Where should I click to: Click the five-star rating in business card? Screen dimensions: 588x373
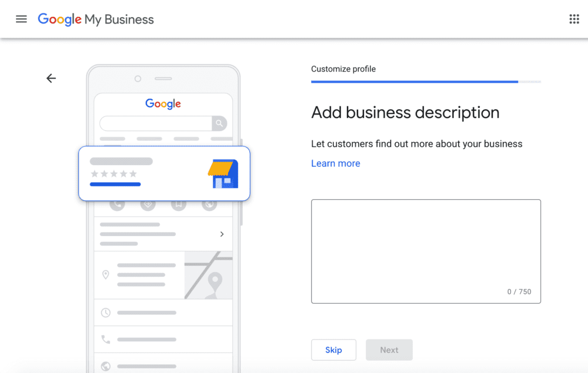[x=113, y=174]
